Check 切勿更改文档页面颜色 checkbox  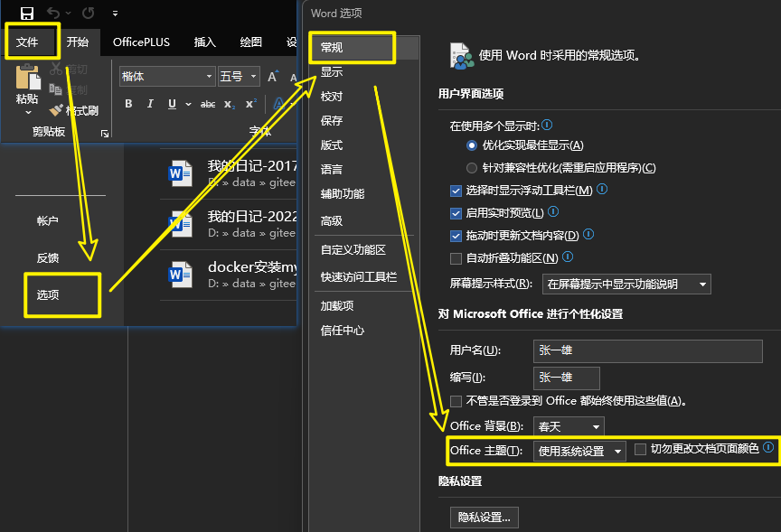[x=641, y=449]
